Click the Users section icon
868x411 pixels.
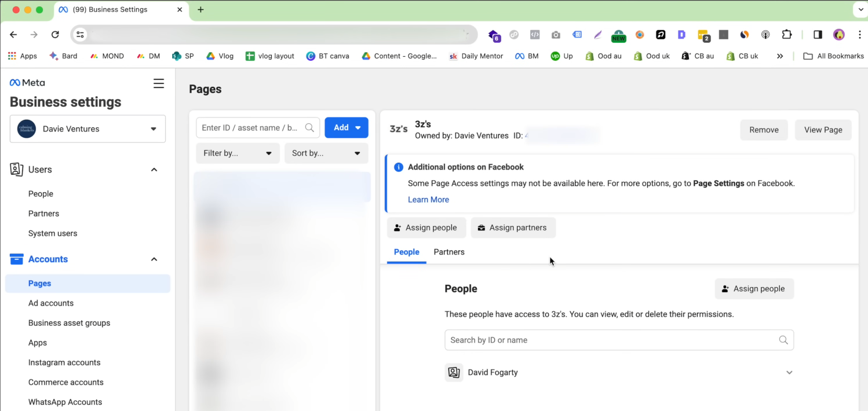(17, 169)
